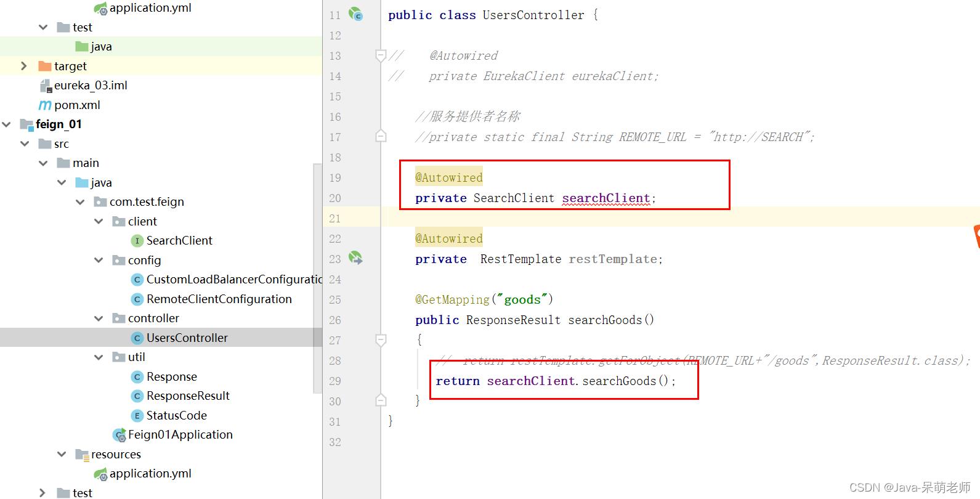This screenshot has height=499, width=980.
Task: Collapse the test folder under eureka_03
Action: pyautogui.click(x=43, y=27)
